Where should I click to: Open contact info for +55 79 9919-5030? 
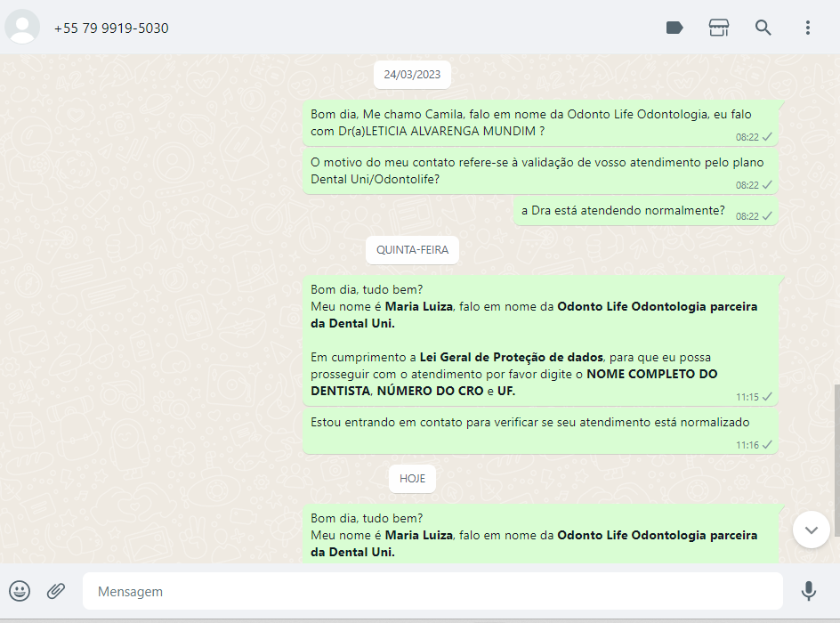coord(111,28)
